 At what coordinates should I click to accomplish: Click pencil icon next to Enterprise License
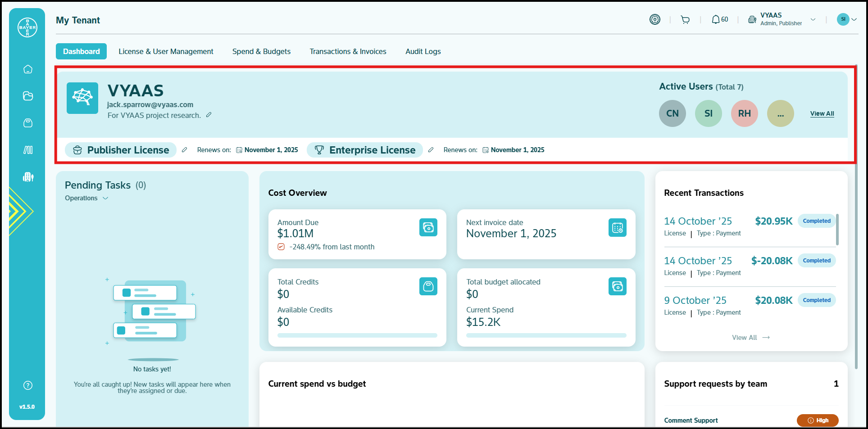431,150
